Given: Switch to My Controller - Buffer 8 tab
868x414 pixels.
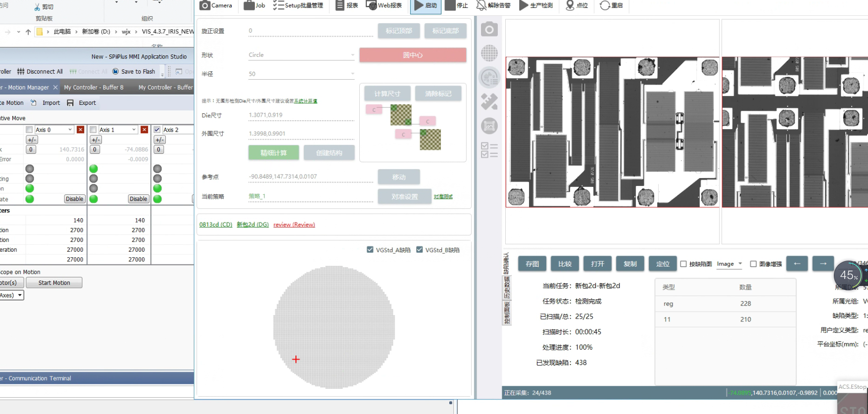Looking at the screenshot, I should (x=94, y=88).
